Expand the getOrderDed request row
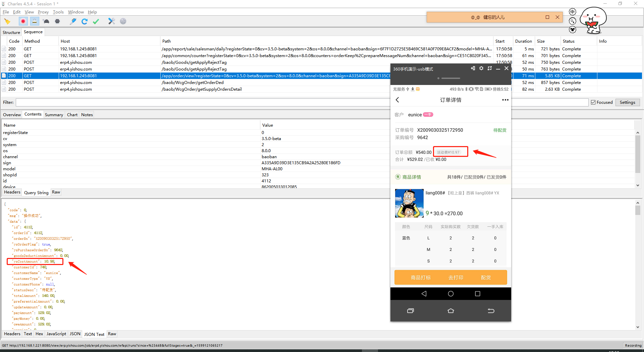Viewport: 644px width, 352px height. (4, 83)
